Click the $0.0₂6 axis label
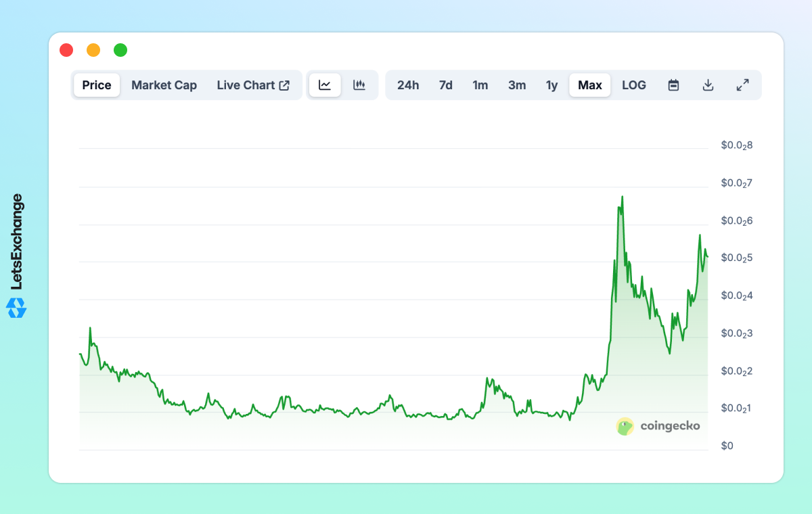The image size is (812, 514). [x=737, y=221]
